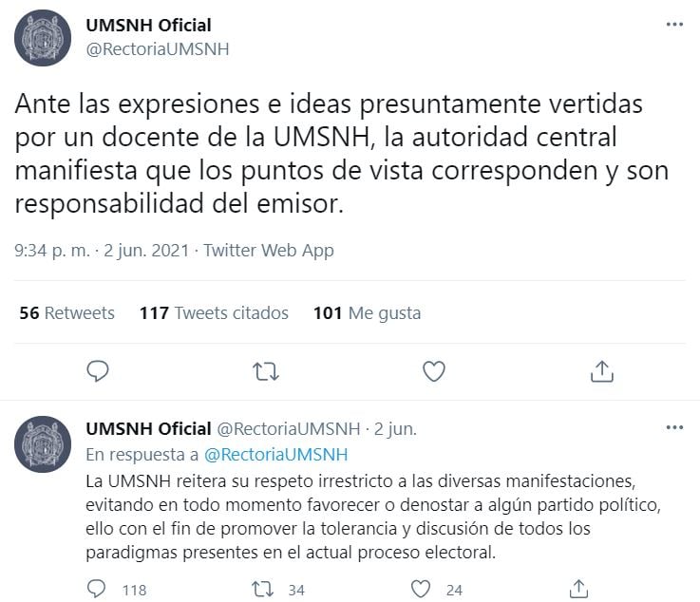Image resolution: width=700 pixels, height=602 pixels.
Task: Click the Twitter Web App source link
Action: tap(269, 251)
